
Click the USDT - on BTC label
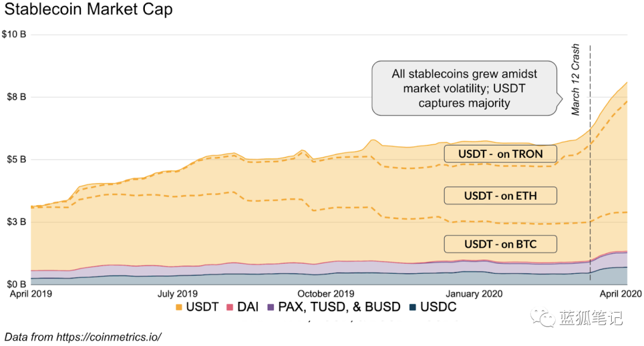point(500,244)
